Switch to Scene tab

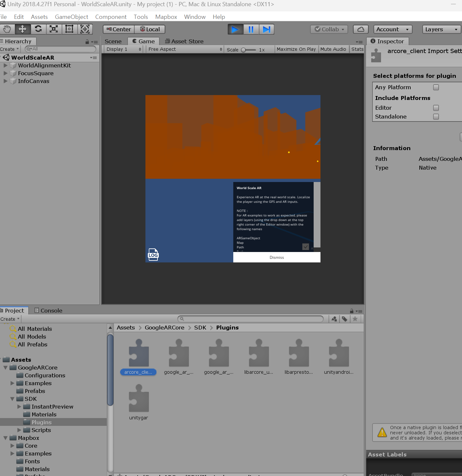(113, 41)
